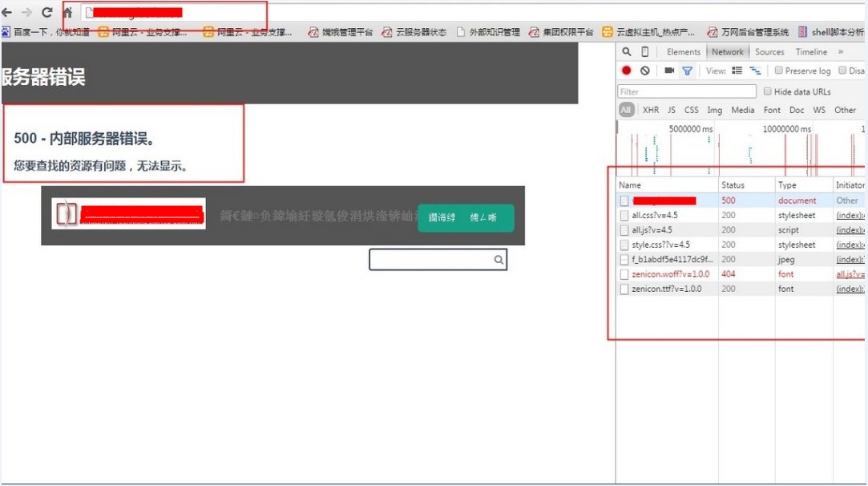Click the page search box
The height and width of the screenshot is (486, 868).
(431, 260)
